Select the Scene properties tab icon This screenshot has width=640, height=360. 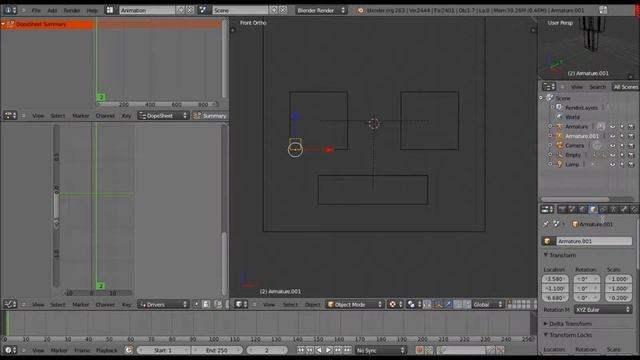[x=572, y=209]
